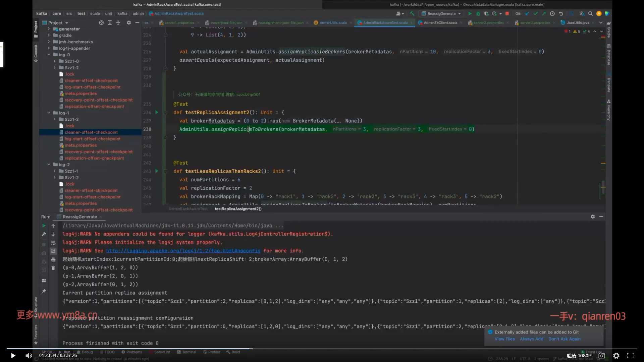Open Search Everywhere magnifier icon

(590, 14)
